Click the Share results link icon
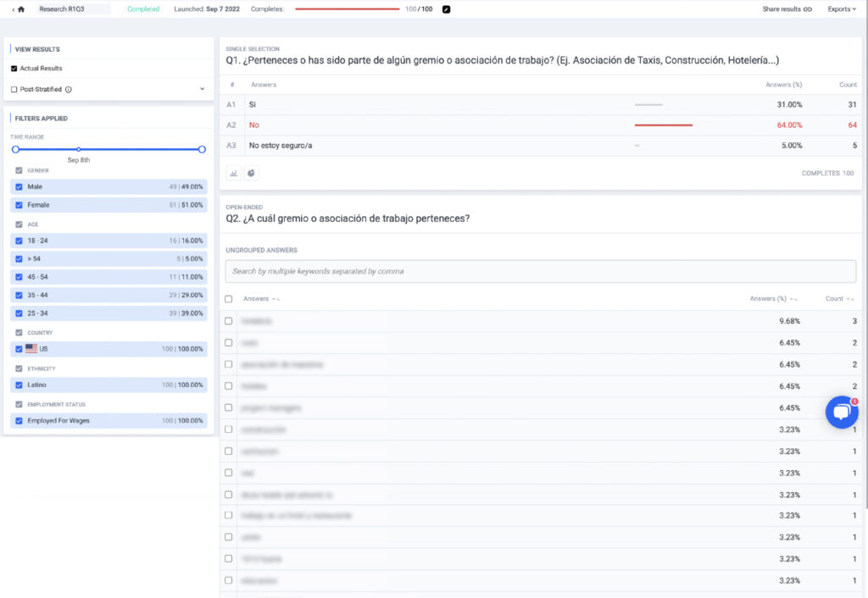 tap(808, 9)
